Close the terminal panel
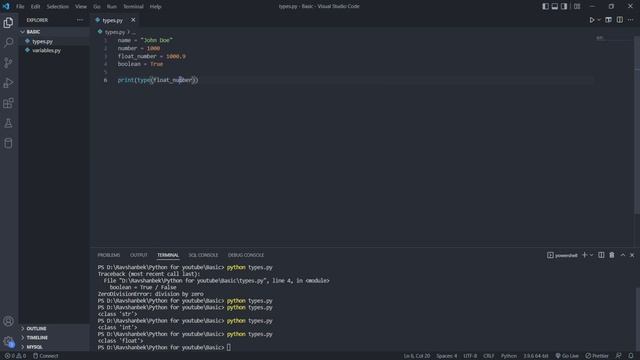Screen dimensions: 640x360 [x=632, y=255]
